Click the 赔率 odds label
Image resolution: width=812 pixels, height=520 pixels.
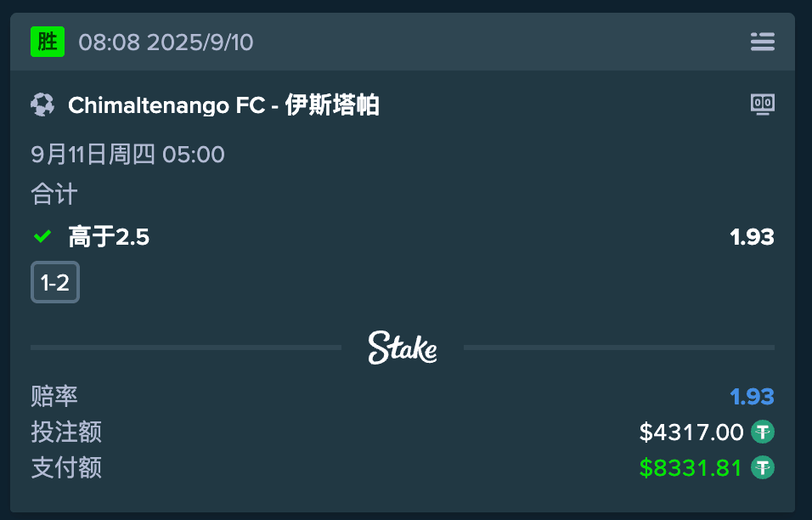click(54, 396)
